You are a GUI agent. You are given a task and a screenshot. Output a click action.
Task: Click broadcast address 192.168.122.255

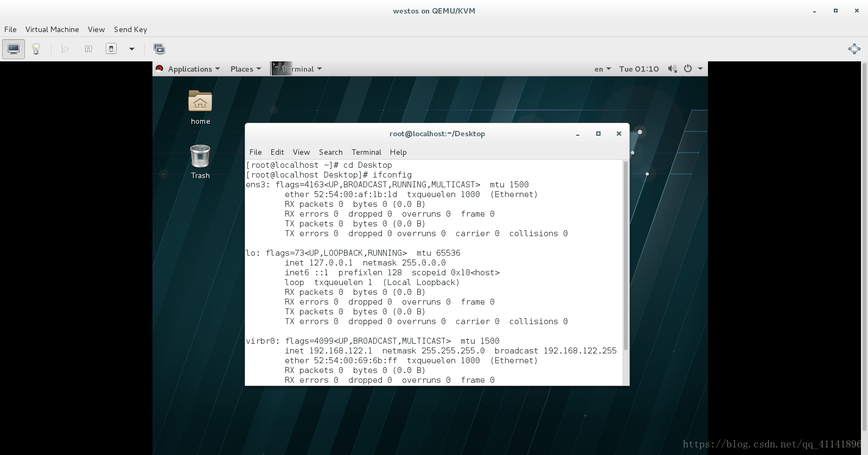coord(580,351)
